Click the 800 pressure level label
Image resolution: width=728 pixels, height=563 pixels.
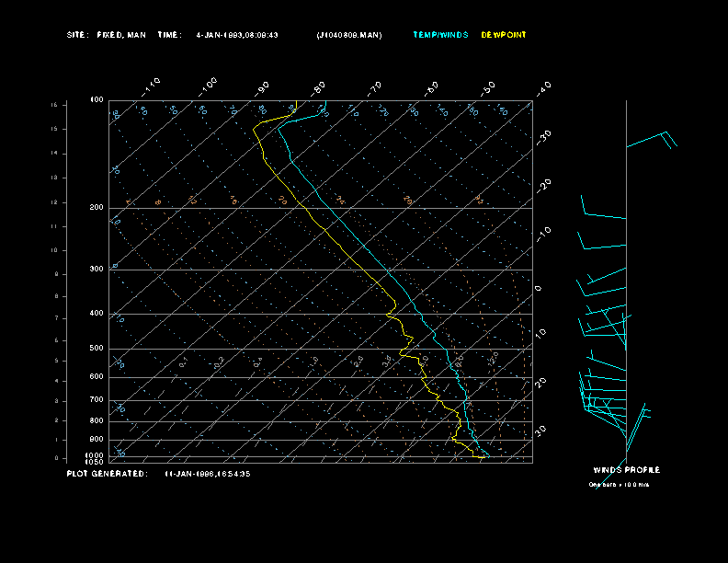[97, 420]
